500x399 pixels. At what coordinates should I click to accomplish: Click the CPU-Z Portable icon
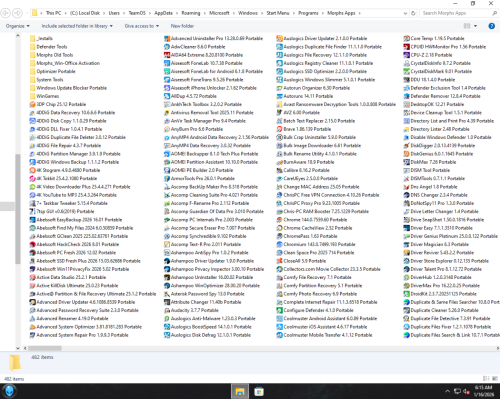(407, 55)
